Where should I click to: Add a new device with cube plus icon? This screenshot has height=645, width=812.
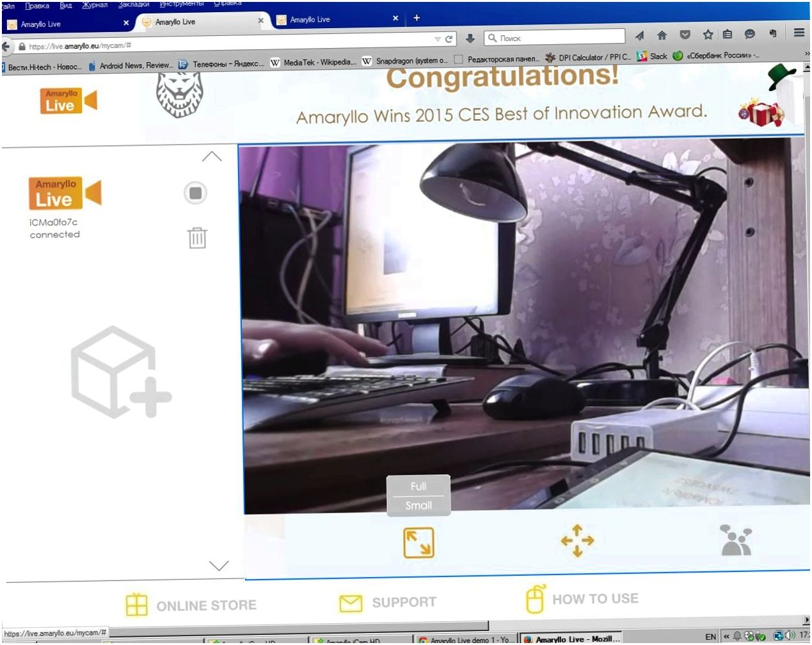pyautogui.click(x=120, y=372)
